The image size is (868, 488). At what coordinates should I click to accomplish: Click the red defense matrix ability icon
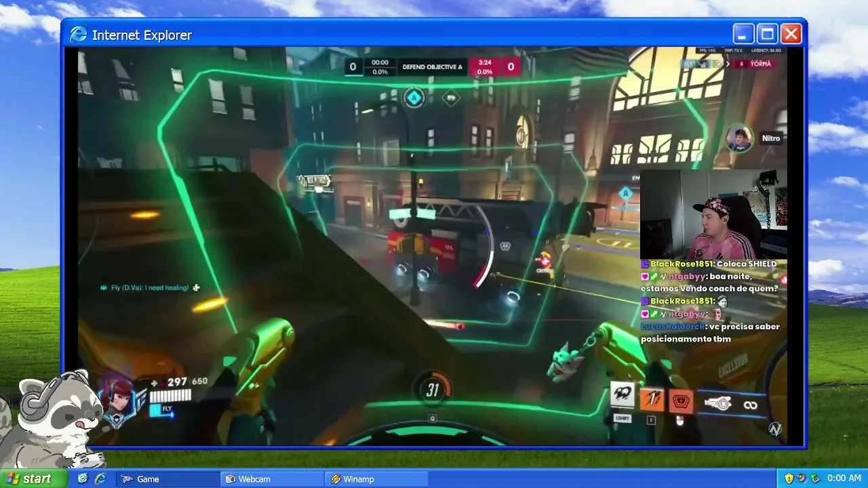coord(681,401)
